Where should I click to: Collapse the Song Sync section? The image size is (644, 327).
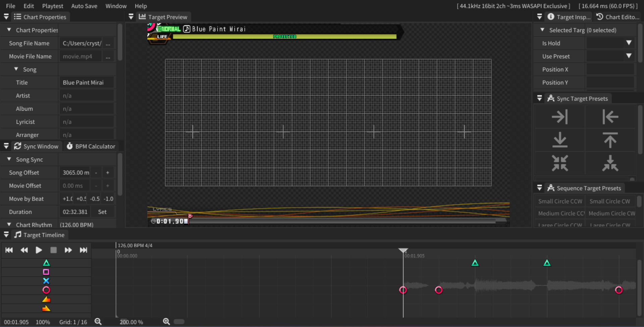(8, 159)
